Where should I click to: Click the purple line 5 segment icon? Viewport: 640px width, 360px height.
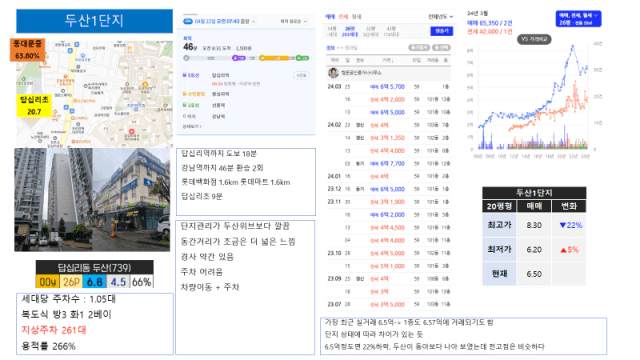click(x=238, y=58)
